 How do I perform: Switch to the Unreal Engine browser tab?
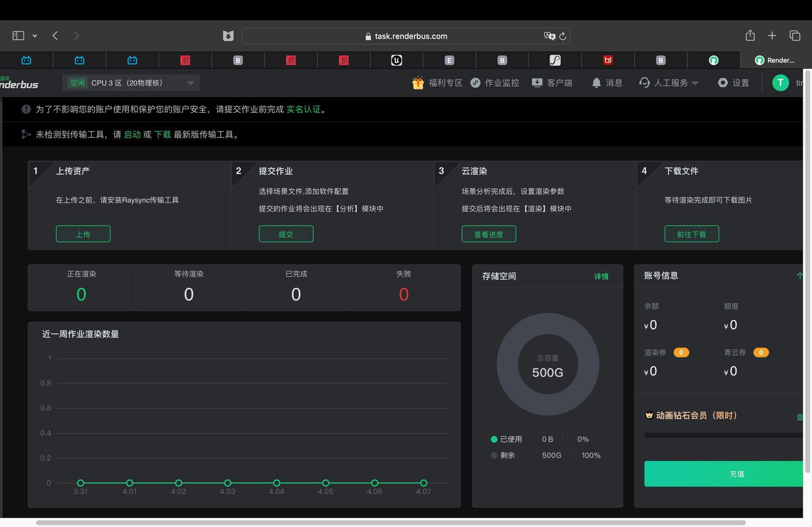point(396,60)
